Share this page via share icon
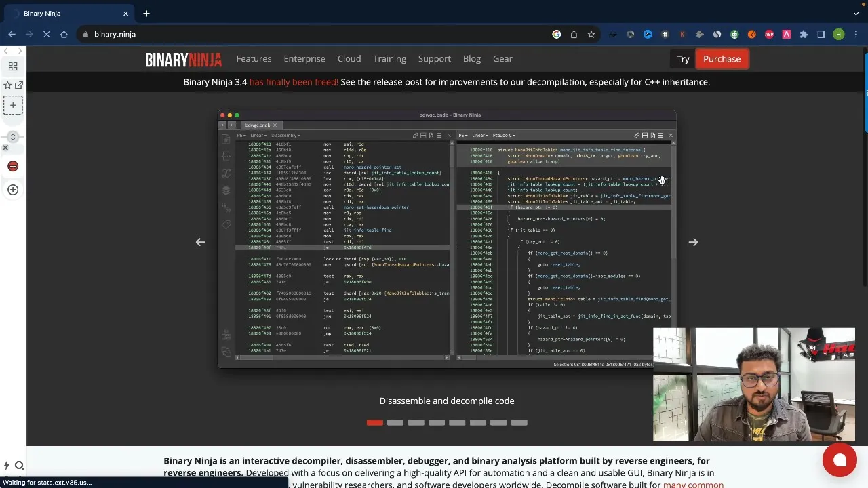The width and height of the screenshot is (868, 488). (574, 34)
